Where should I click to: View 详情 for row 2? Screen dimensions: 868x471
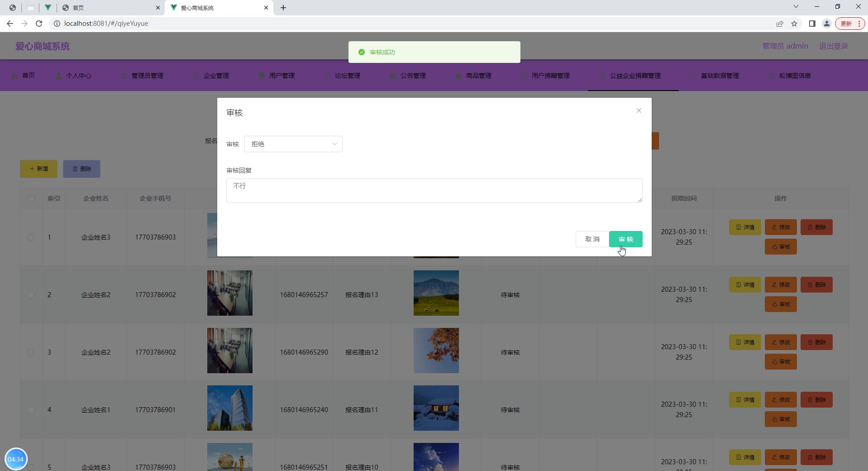coord(745,285)
